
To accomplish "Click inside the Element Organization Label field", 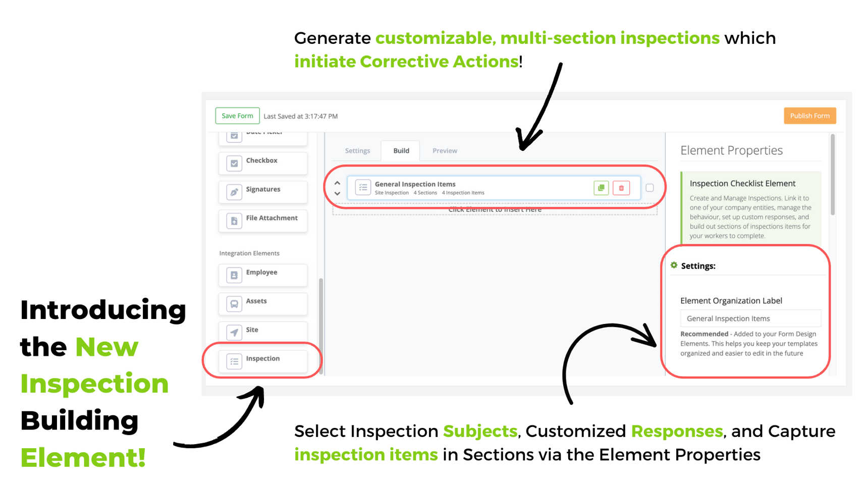I will (x=750, y=318).
